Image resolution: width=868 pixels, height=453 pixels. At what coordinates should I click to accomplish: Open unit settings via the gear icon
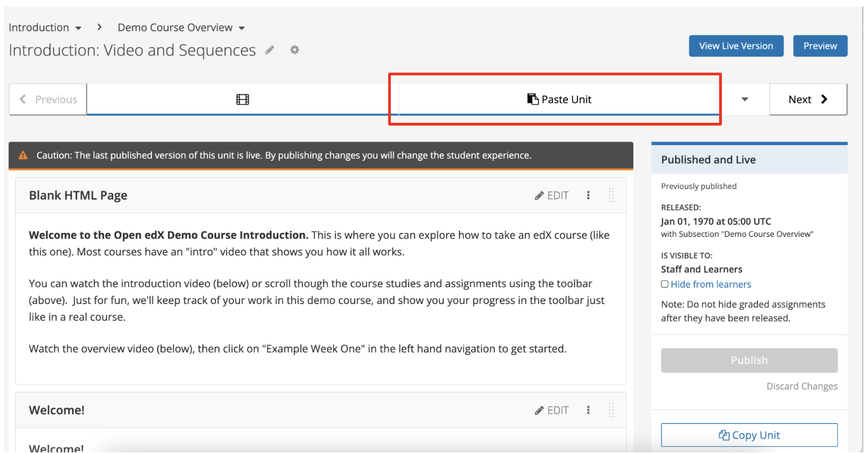pos(294,50)
